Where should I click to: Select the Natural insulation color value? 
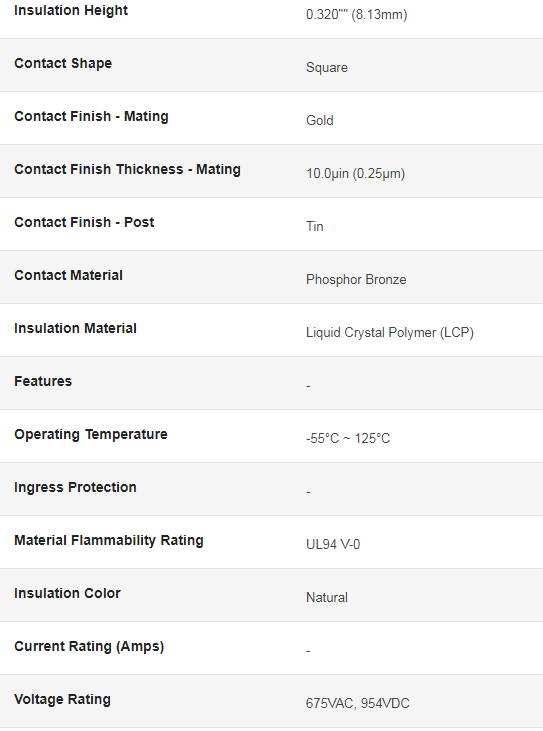327,598
